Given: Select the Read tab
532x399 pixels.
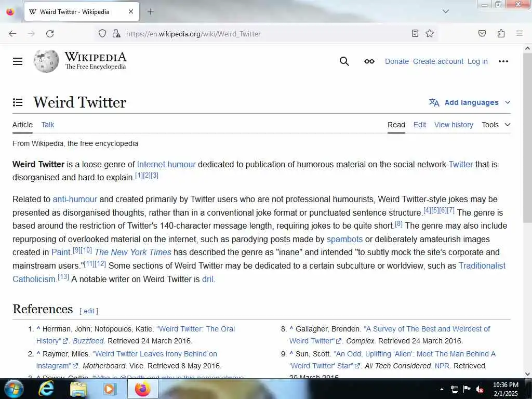Looking at the screenshot, I should (396, 125).
